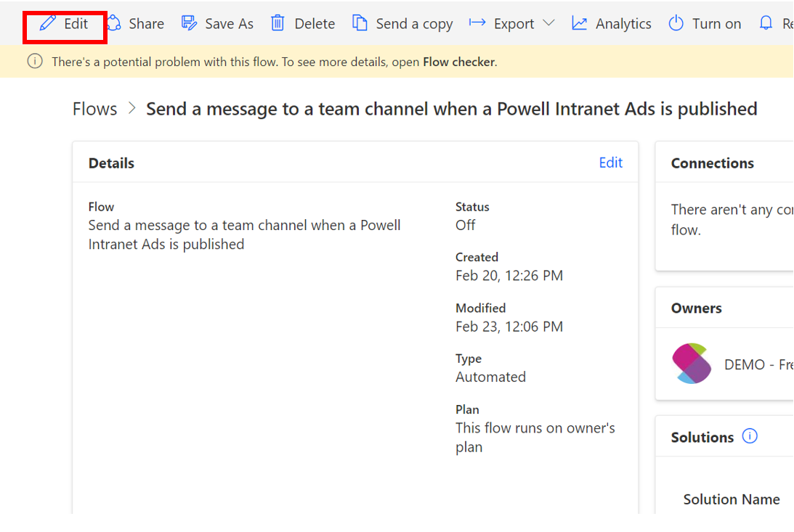Click the owner avatar logo
This screenshot has height=532, width=794.
pos(692,364)
